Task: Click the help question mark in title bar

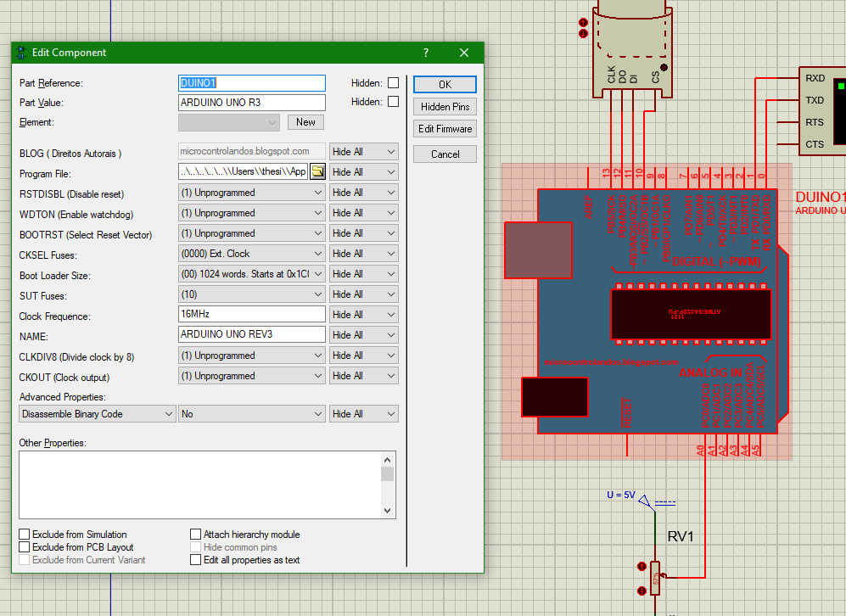Action: coord(425,53)
